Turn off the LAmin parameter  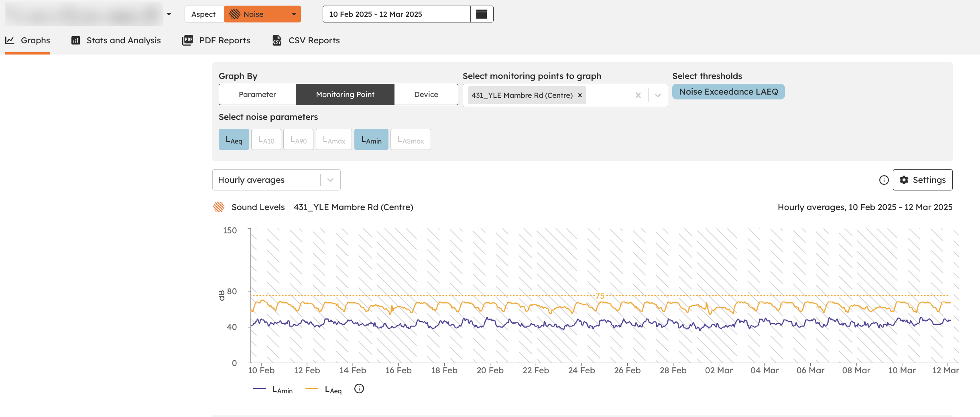coord(371,140)
